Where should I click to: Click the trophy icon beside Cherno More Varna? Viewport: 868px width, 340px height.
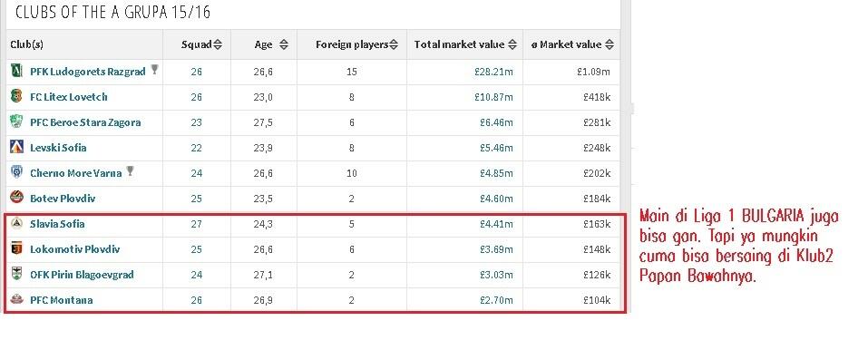point(130,171)
